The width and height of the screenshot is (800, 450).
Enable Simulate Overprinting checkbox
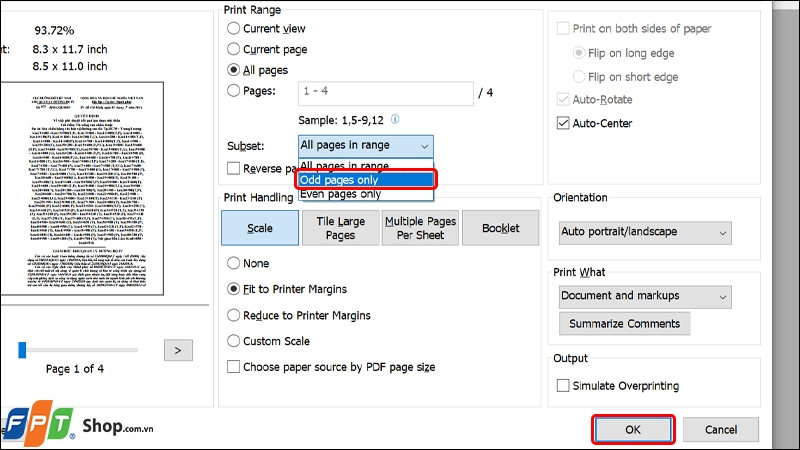pos(563,386)
